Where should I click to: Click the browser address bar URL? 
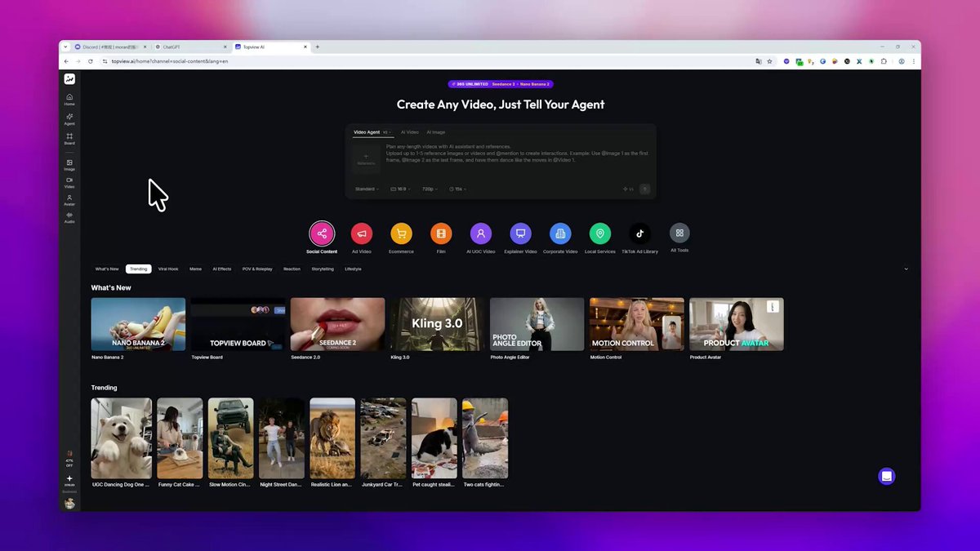(169, 61)
